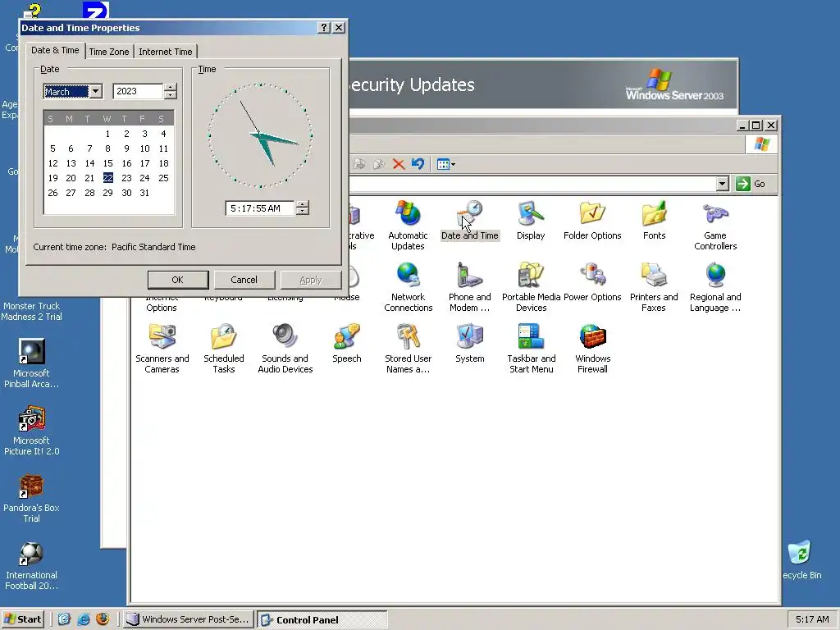Image resolution: width=840 pixels, height=630 pixels.
Task: Open Taskbar and Start Menu icon
Action: click(x=532, y=349)
